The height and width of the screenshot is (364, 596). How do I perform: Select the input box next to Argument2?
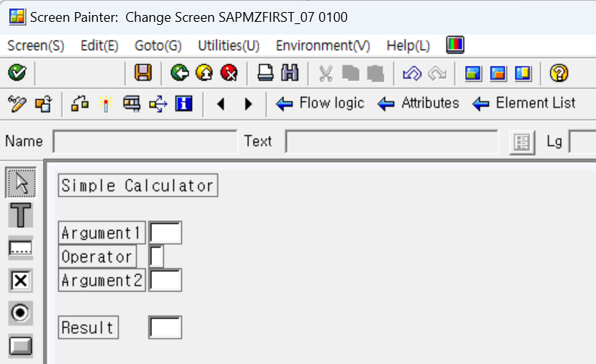[x=166, y=280]
